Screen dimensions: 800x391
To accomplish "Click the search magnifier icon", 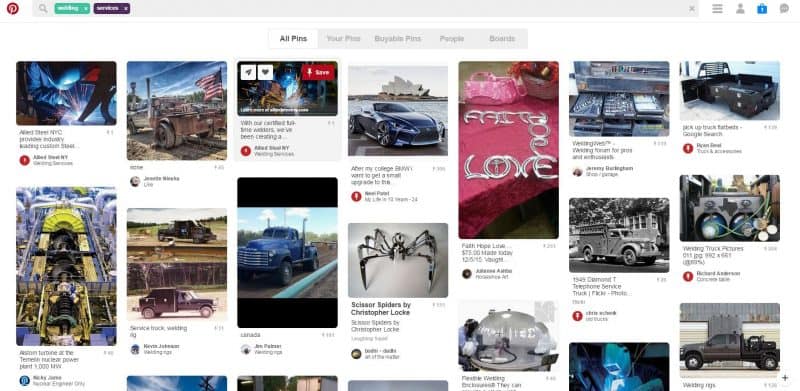I will coord(43,9).
